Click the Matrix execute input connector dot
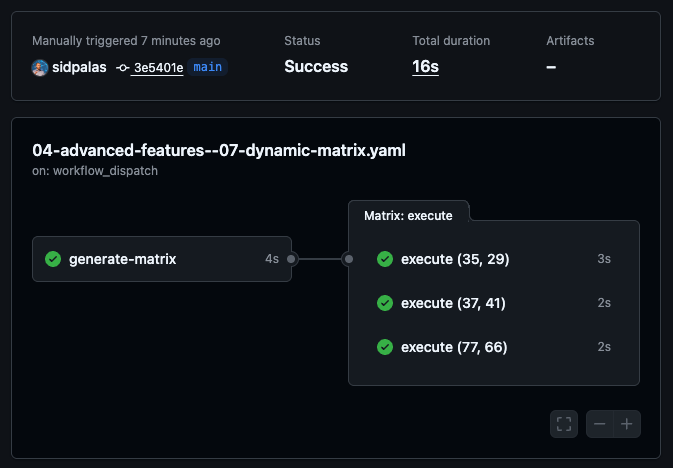The width and height of the screenshot is (673, 468). pyautogui.click(x=349, y=259)
